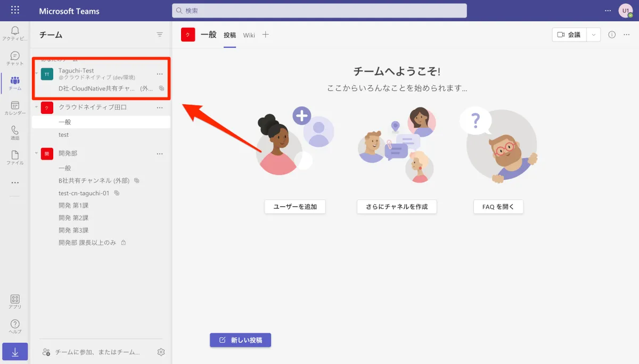Open Calls in left rail
The image size is (639, 364).
click(x=15, y=133)
